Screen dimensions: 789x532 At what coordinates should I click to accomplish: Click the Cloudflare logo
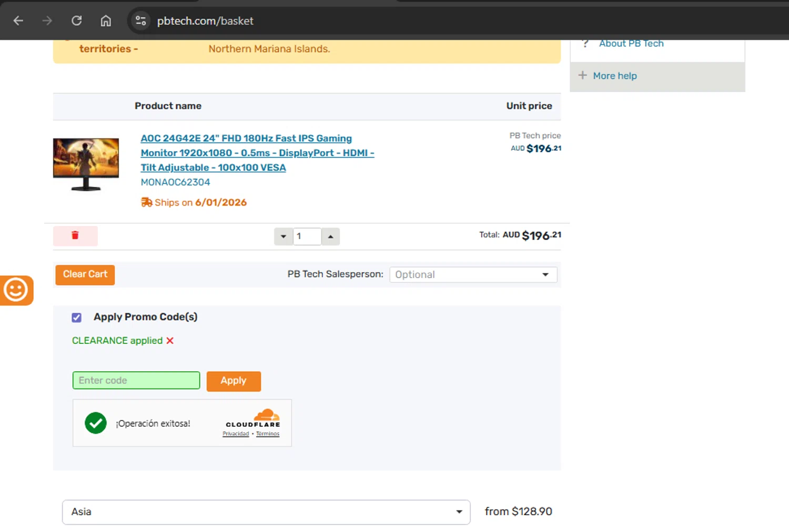point(253,418)
